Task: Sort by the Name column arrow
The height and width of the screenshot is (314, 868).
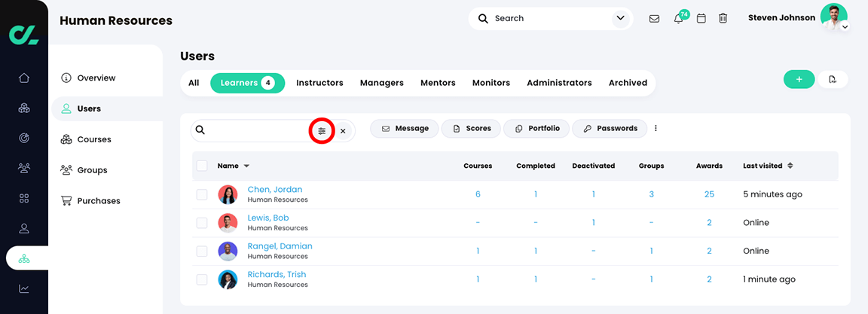Action: click(246, 166)
